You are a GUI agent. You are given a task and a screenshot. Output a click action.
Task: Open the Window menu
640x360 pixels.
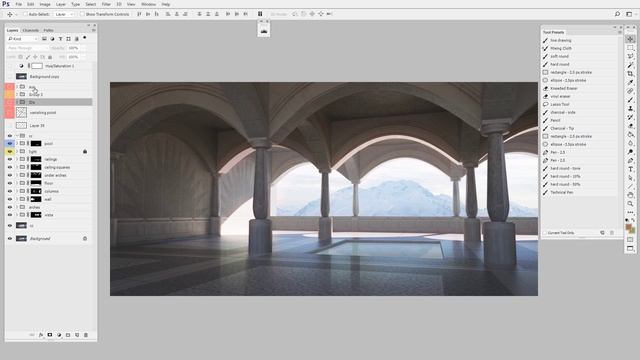pos(149,4)
